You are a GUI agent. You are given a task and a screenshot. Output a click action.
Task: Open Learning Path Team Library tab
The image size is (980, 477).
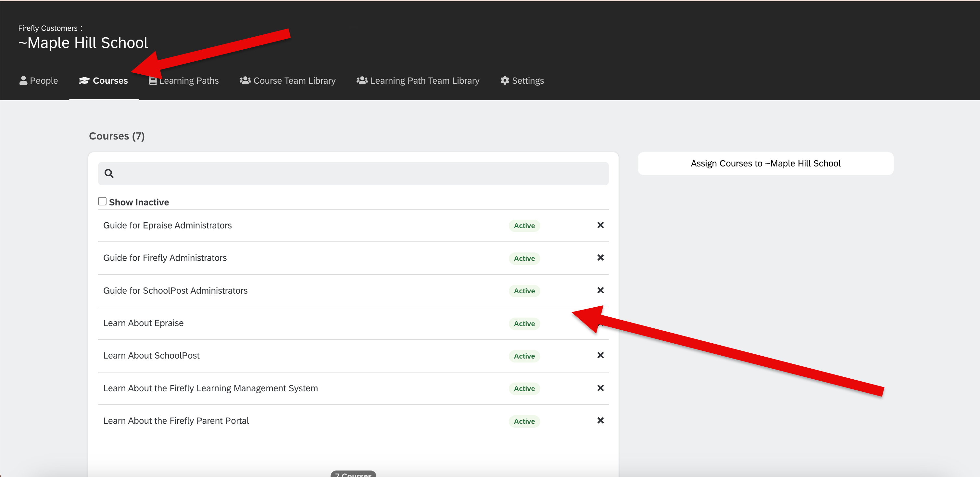(418, 80)
